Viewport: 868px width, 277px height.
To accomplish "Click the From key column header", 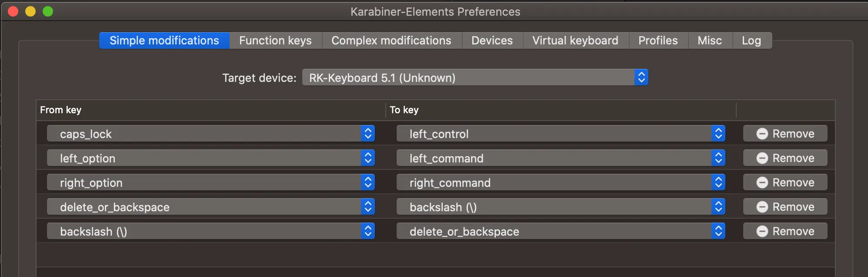I will click(x=61, y=110).
